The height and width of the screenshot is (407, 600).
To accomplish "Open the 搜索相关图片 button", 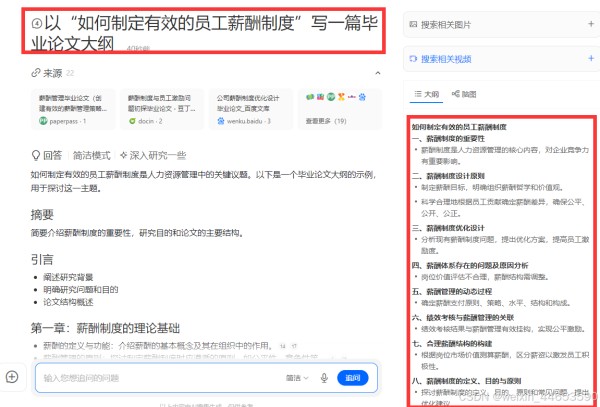I will pyautogui.click(x=502, y=24).
